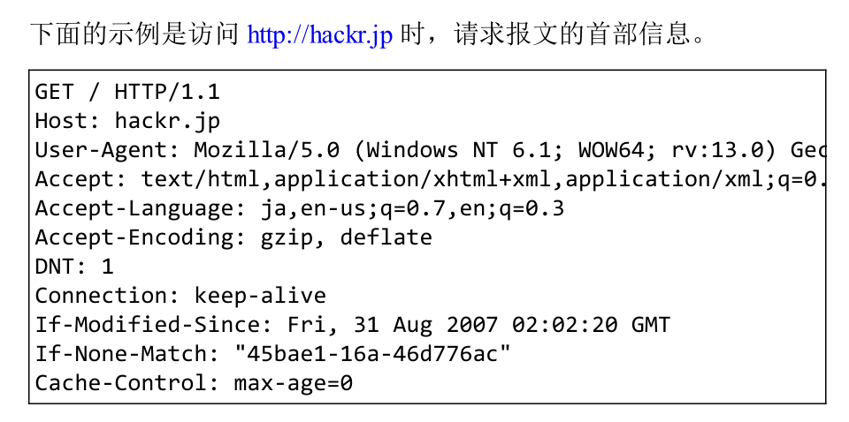The height and width of the screenshot is (422, 849).
Task: Click the User-Agent header line
Action: click(x=430, y=150)
